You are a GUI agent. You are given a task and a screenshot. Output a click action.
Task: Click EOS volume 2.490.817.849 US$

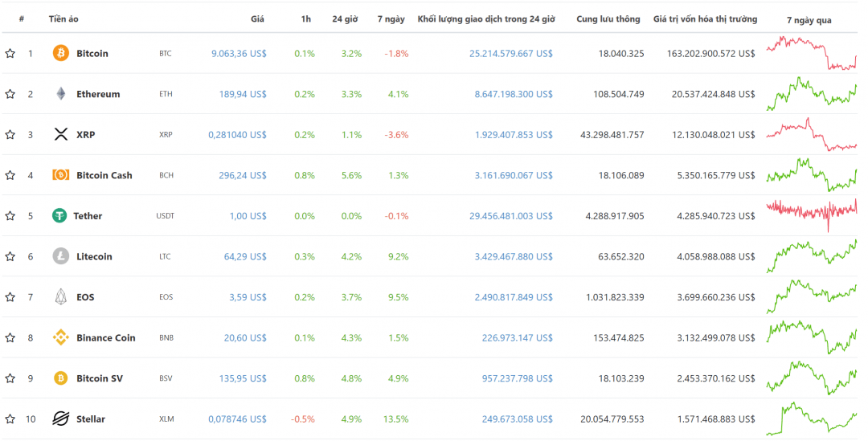pos(513,296)
